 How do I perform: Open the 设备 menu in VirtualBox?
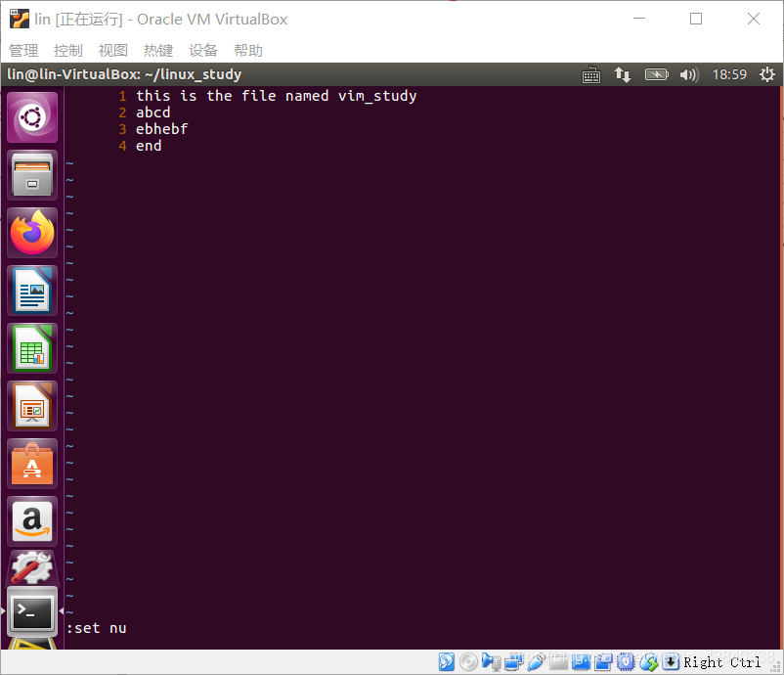pyautogui.click(x=203, y=50)
